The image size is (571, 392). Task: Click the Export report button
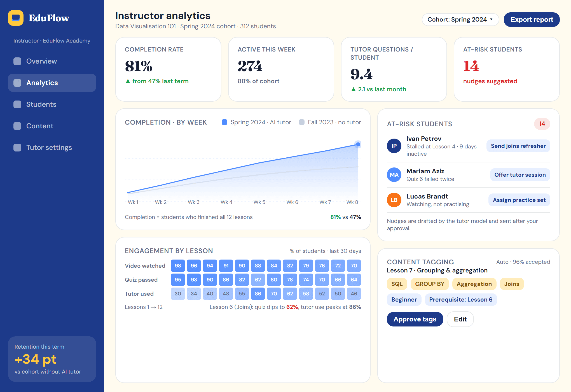tap(532, 20)
